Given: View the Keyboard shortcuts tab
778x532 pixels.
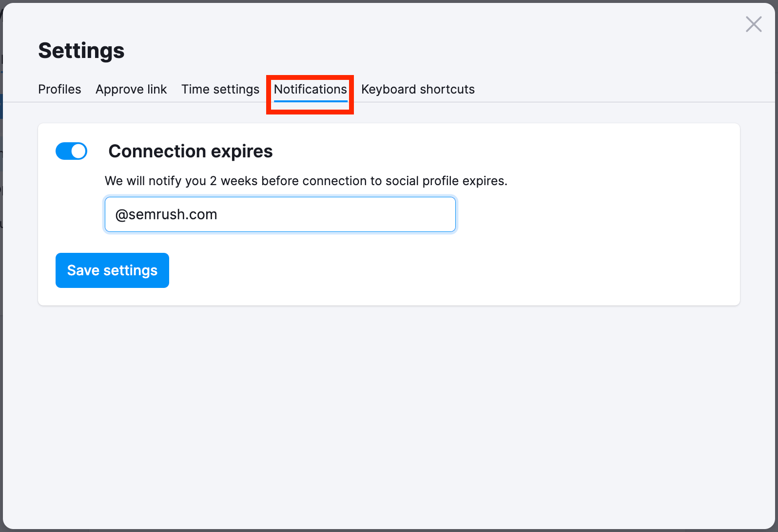Looking at the screenshot, I should pyautogui.click(x=418, y=89).
